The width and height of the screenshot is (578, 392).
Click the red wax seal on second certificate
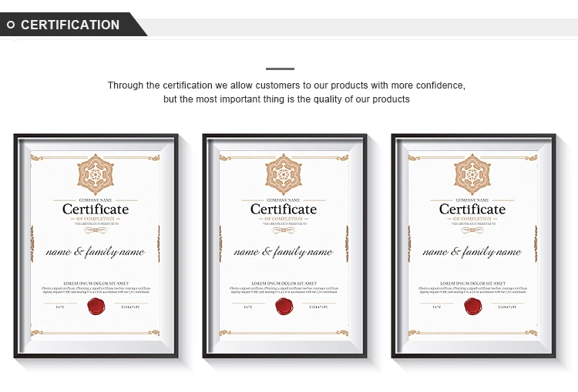click(284, 307)
